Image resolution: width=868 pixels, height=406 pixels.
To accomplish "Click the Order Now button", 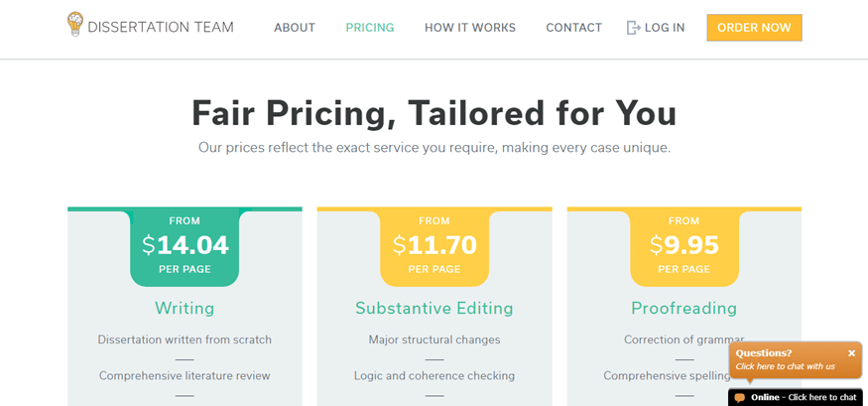I will 754,28.
